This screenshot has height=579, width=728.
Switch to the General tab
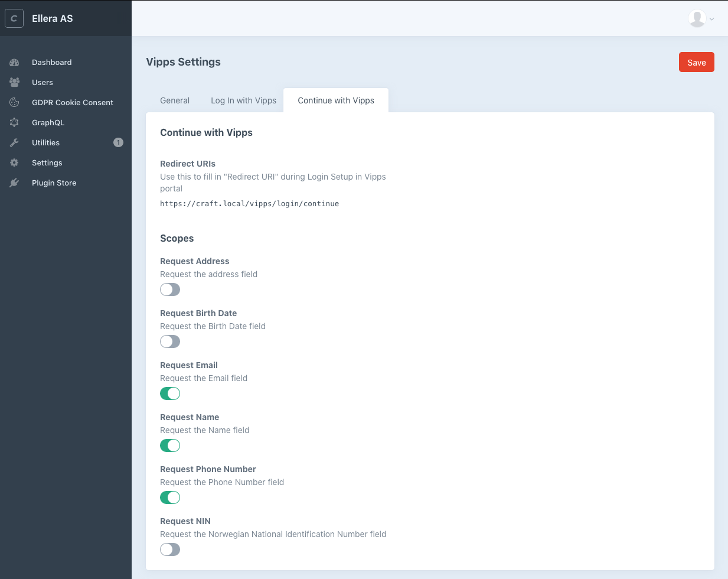point(175,100)
